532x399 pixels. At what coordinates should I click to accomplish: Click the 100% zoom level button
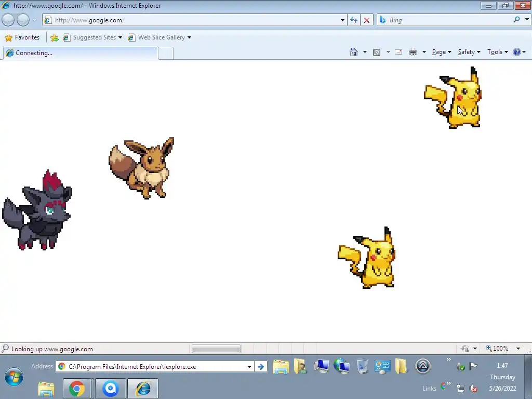tap(497, 349)
